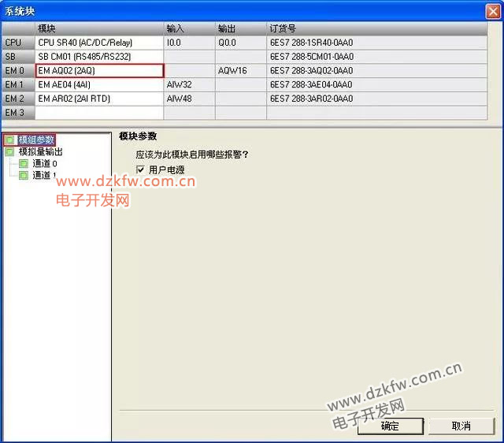The height and width of the screenshot is (443, 504).
Task: Toggle the 用户电源 alarm checkbox
Action: point(140,170)
